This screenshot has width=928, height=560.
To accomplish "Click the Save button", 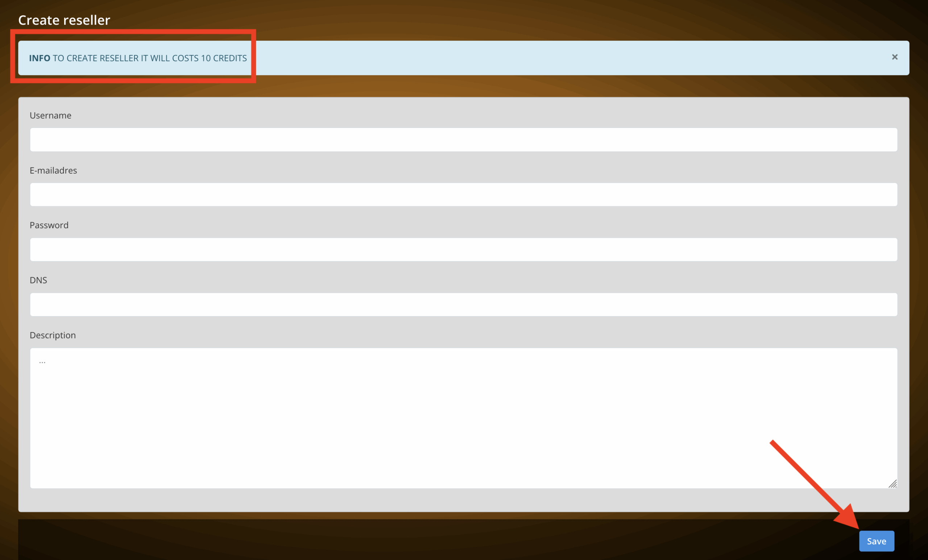I will 877,541.
